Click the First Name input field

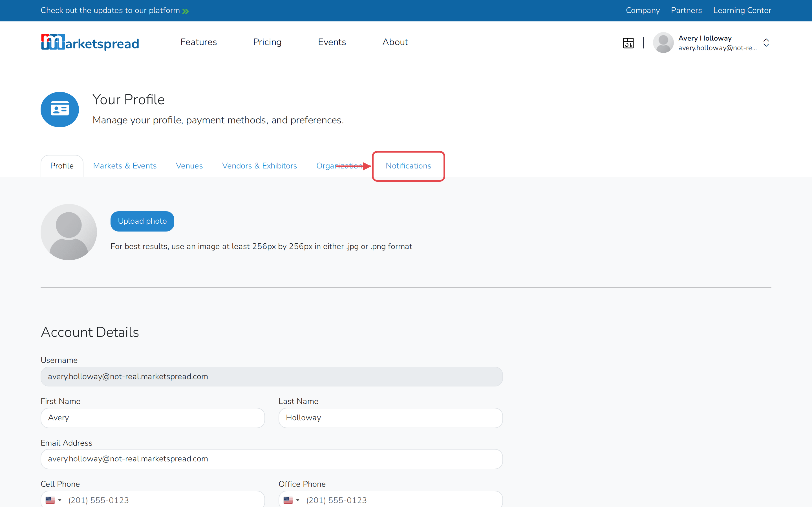(153, 418)
